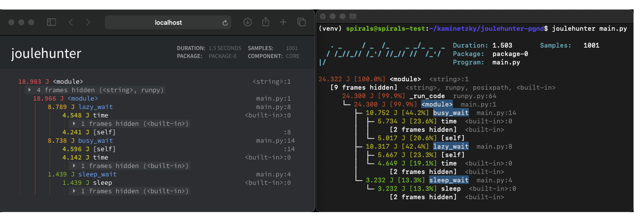This screenshot has width=644, height=223.
Task: Expand hidden frames under 4.548 J time
Action: 129,124
